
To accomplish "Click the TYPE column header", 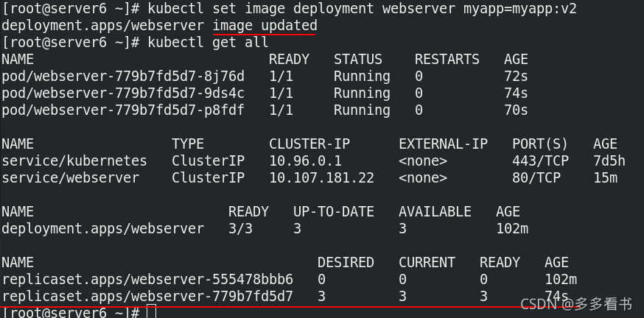I will pos(188,144).
